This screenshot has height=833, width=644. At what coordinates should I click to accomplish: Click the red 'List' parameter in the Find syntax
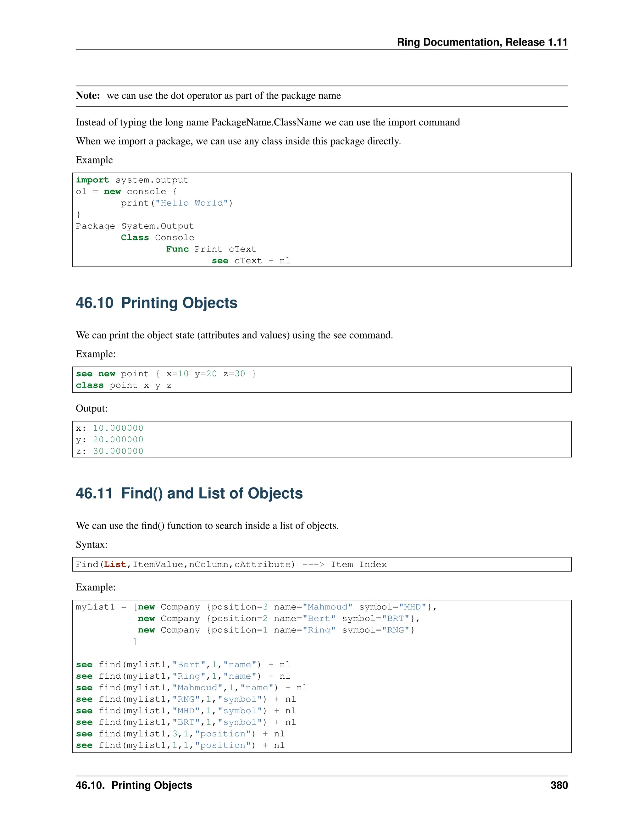115,565
